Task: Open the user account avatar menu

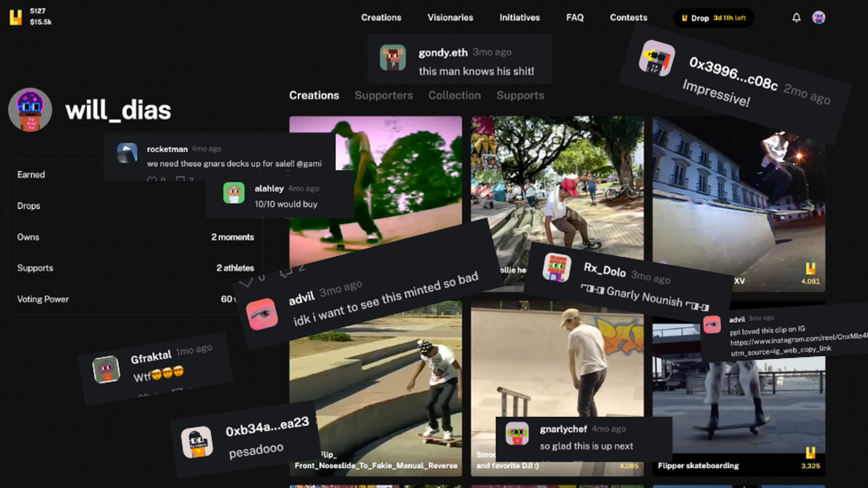Action: point(818,18)
